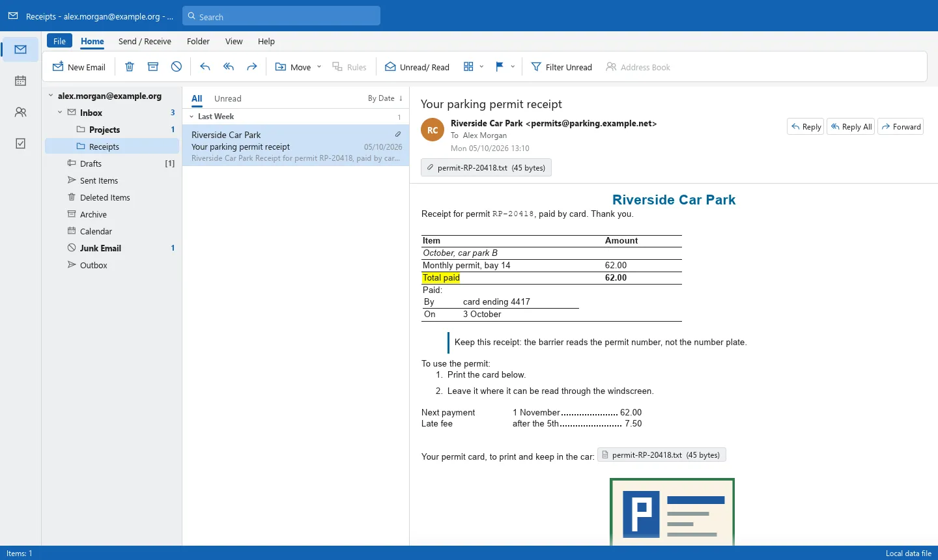
Task: Select the Projects folder
Action: pyautogui.click(x=111, y=130)
